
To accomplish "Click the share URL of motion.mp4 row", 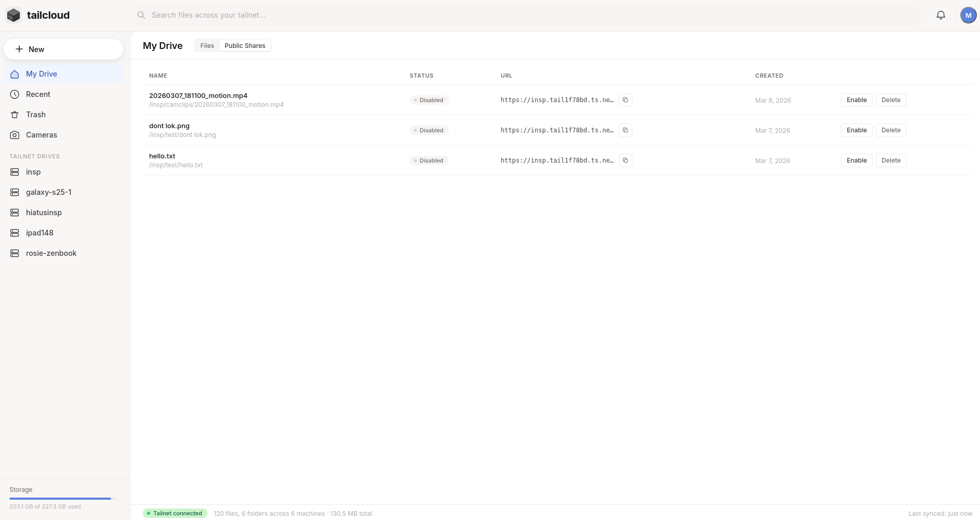I will pos(557,100).
